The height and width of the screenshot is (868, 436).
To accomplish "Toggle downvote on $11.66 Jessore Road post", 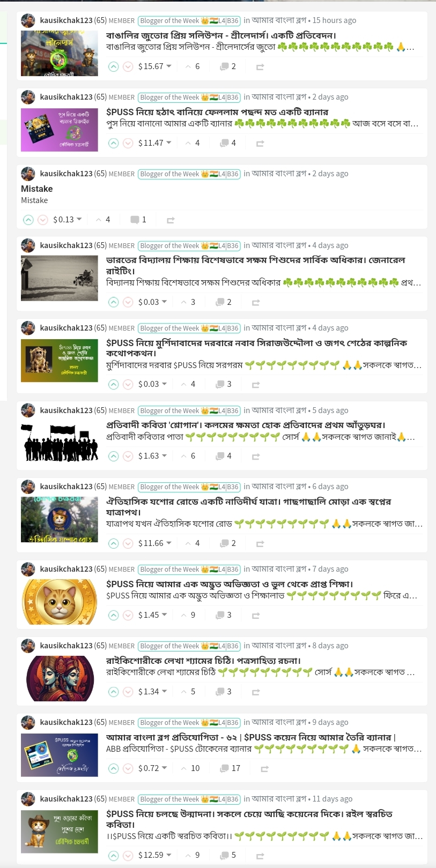I will 128,544.
